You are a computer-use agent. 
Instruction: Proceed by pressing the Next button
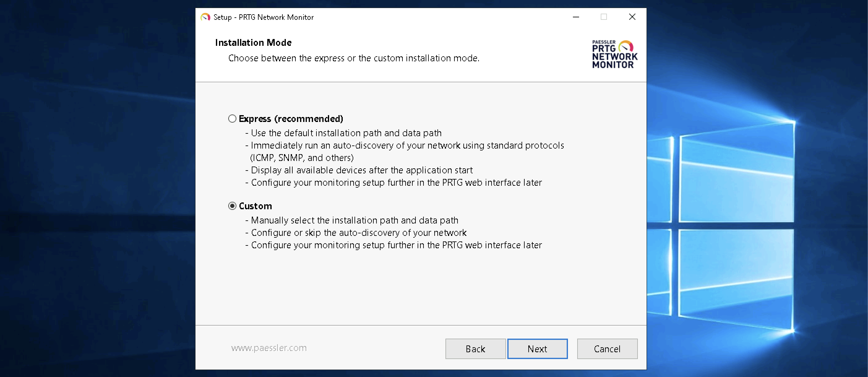(537, 349)
